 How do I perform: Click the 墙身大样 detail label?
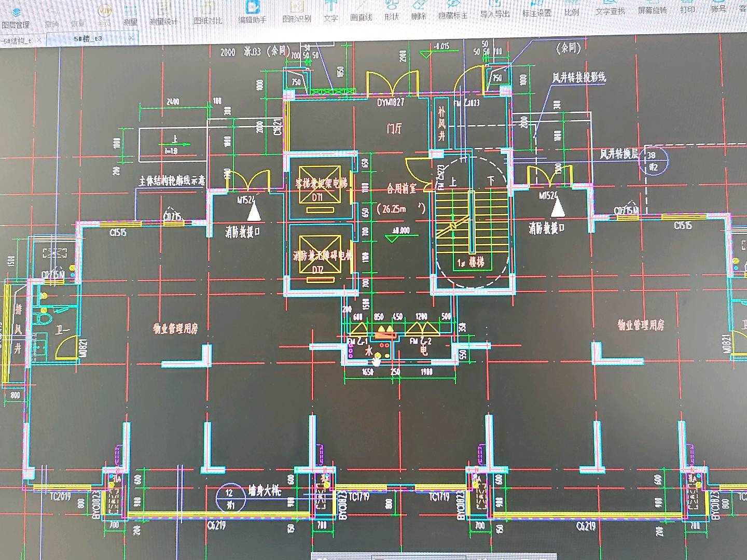coord(265,490)
